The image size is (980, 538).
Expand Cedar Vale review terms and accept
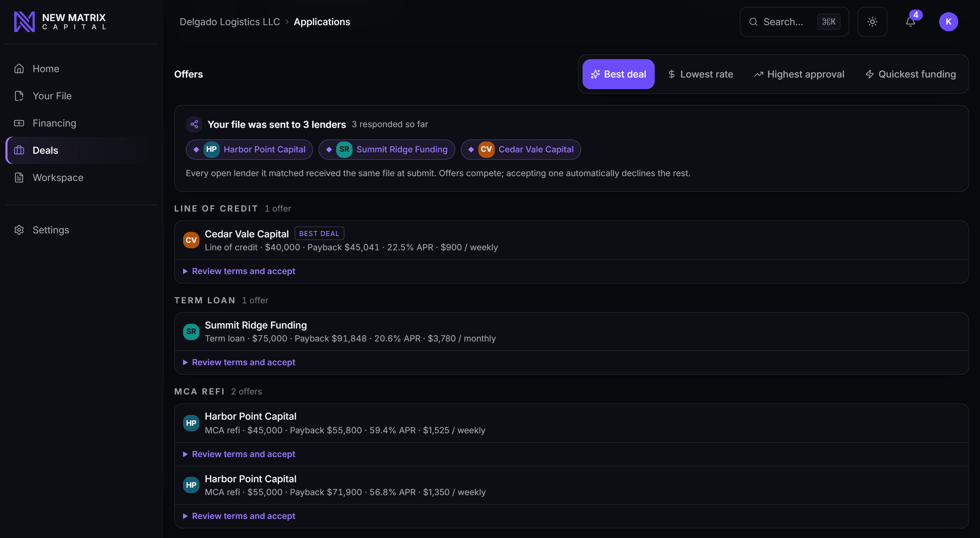coord(239,271)
